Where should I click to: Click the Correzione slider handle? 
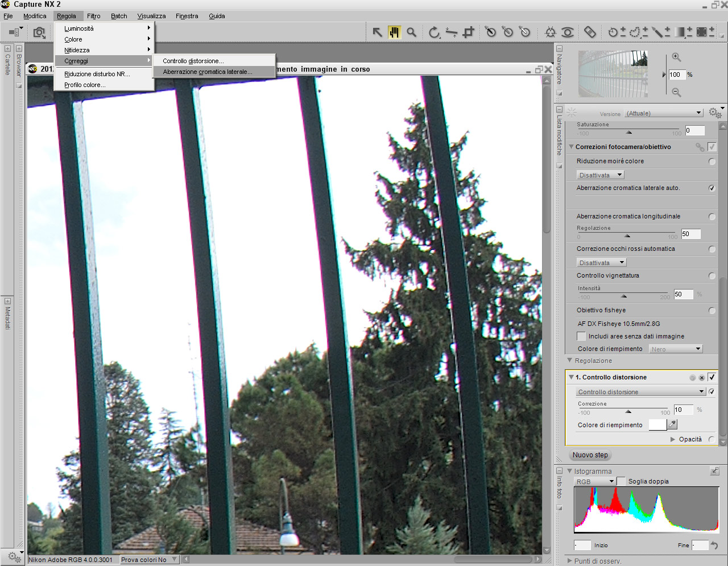click(x=628, y=411)
